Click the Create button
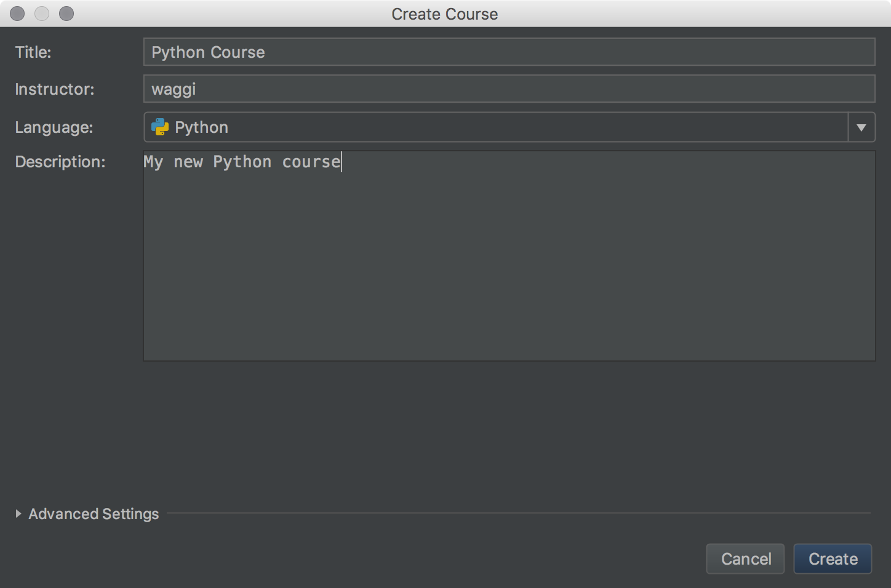Viewport: 891px width, 588px height. (x=833, y=559)
